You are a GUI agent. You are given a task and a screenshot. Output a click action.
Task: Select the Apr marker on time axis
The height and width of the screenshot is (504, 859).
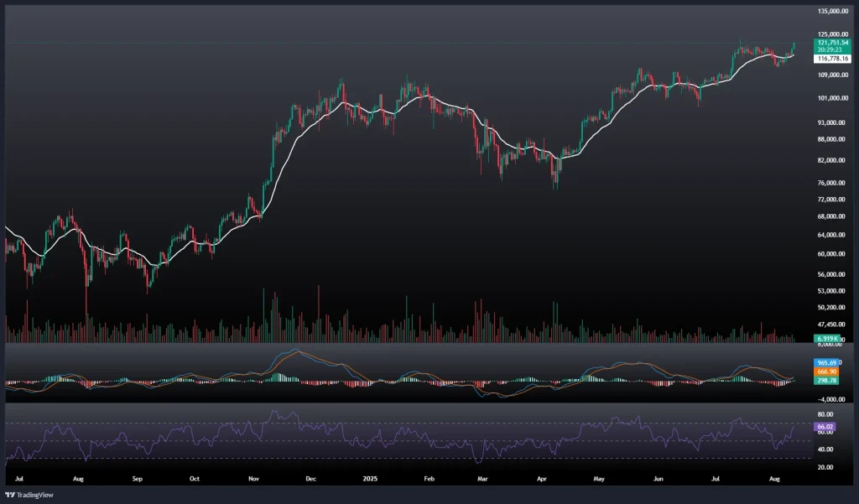pyautogui.click(x=542, y=479)
